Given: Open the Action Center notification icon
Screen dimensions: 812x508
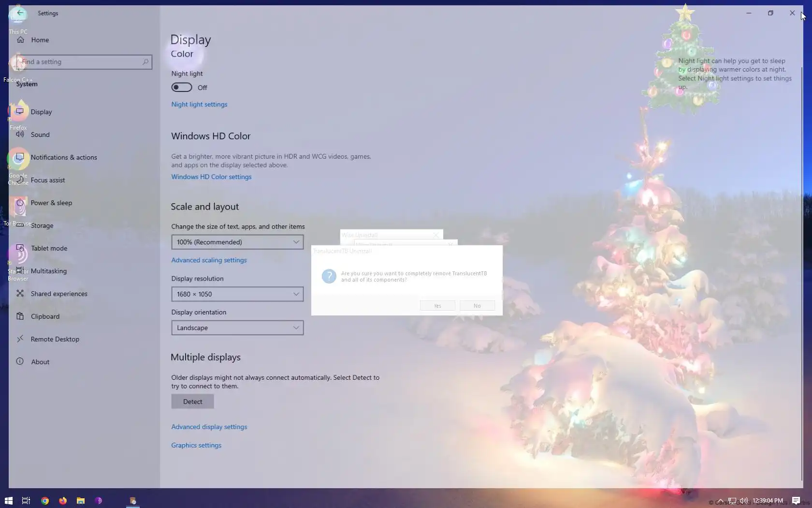Looking at the screenshot, I should [796, 501].
